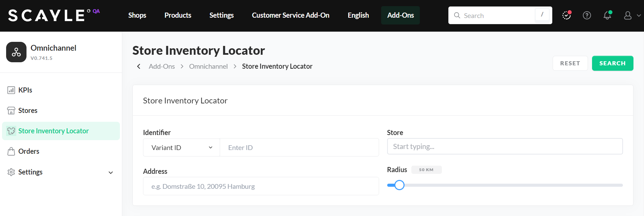
Task: Click the breadcrumb back arrow
Action: [139, 66]
